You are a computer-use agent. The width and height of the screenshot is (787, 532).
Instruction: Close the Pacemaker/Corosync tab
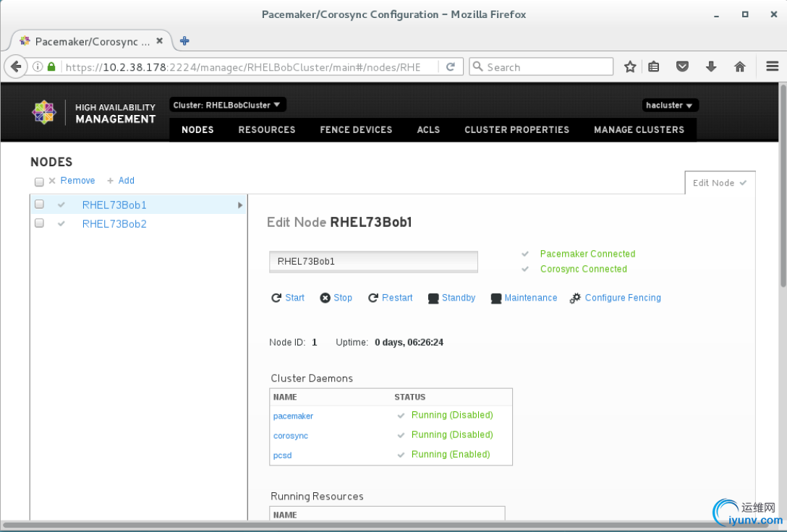tap(160, 41)
